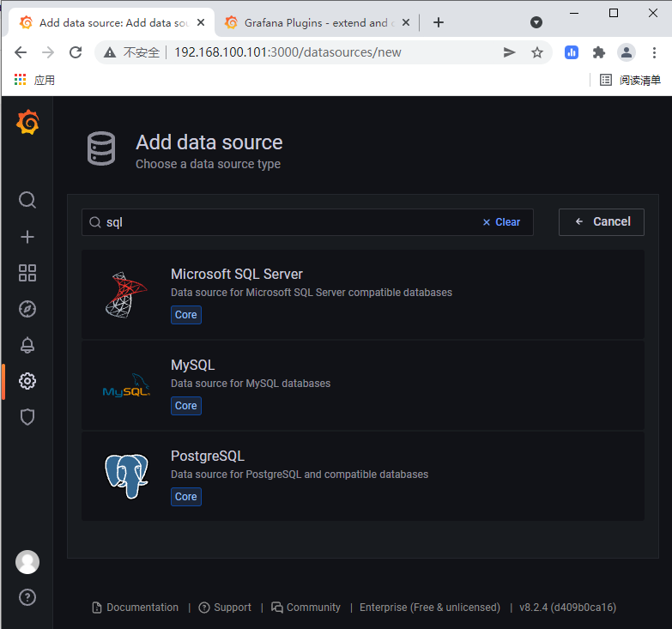Open a new browser tab
Image resolution: width=672 pixels, height=629 pixels.
click(x=439, y=22)
